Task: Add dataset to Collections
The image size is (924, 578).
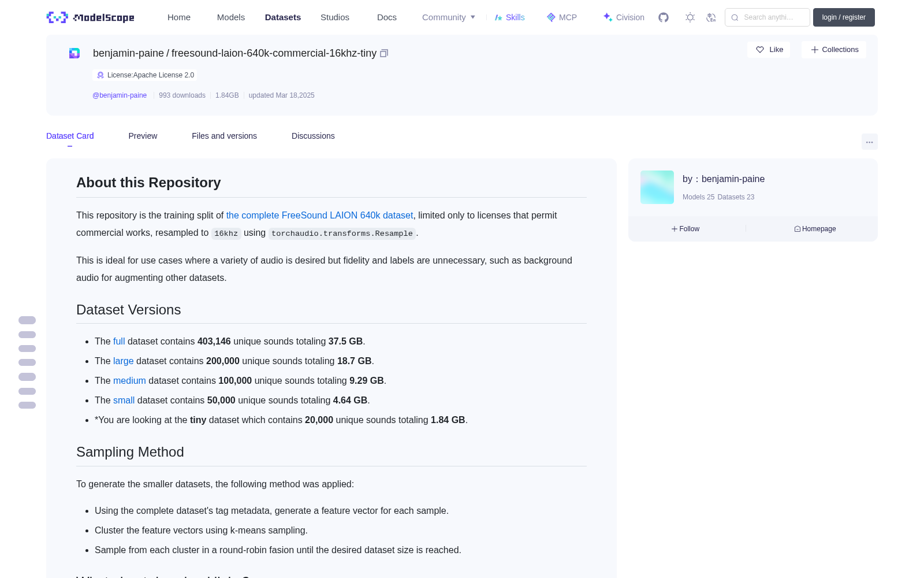Action: [x=834, y=50]
